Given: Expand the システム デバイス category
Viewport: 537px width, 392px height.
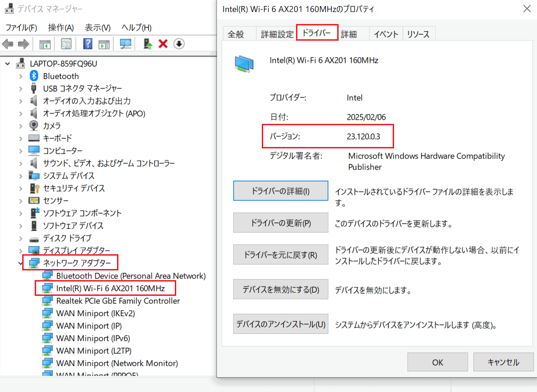Looking at the screenshot, I should click(x=20, y=176).
